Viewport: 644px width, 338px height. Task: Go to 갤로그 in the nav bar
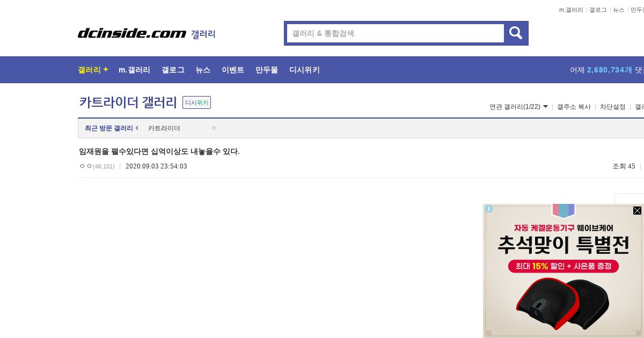pyautogui.click(x=173, y=70)
